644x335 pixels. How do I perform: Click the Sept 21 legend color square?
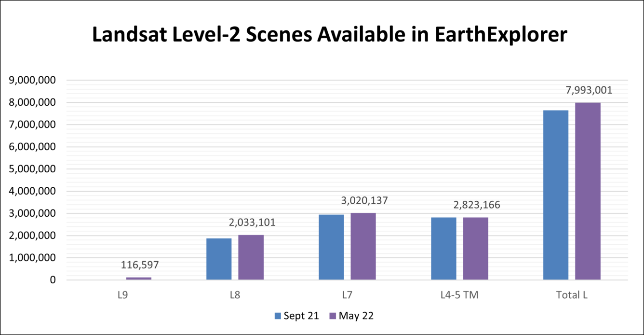point(277,316)
